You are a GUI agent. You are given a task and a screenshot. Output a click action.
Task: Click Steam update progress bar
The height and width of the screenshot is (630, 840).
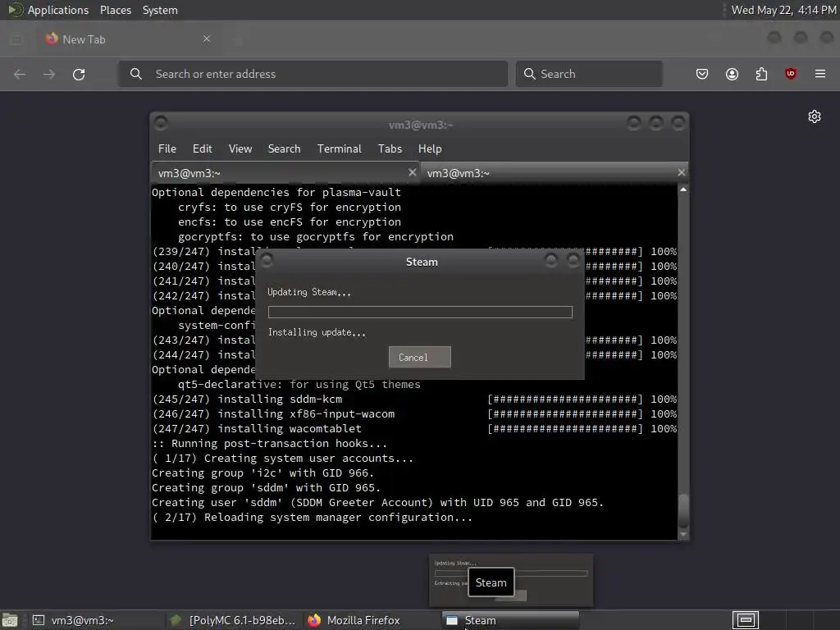pyautogui.click(x=420, y=313)
